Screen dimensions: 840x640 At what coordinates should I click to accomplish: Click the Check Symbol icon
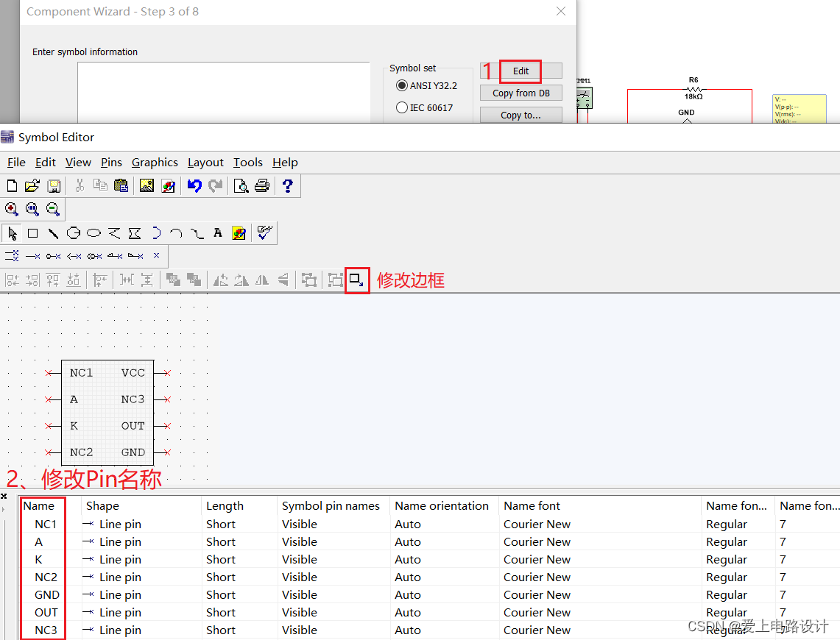(264, 232)
